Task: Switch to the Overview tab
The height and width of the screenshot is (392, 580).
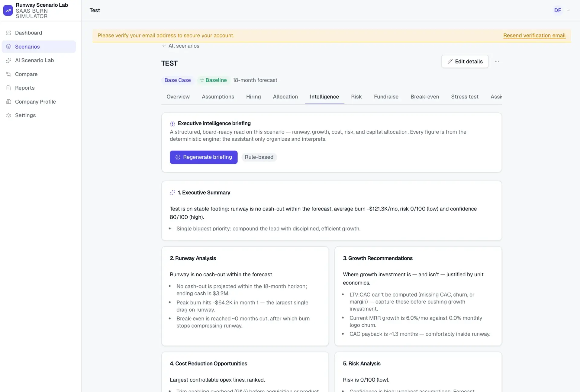Action: click(178, 97)
